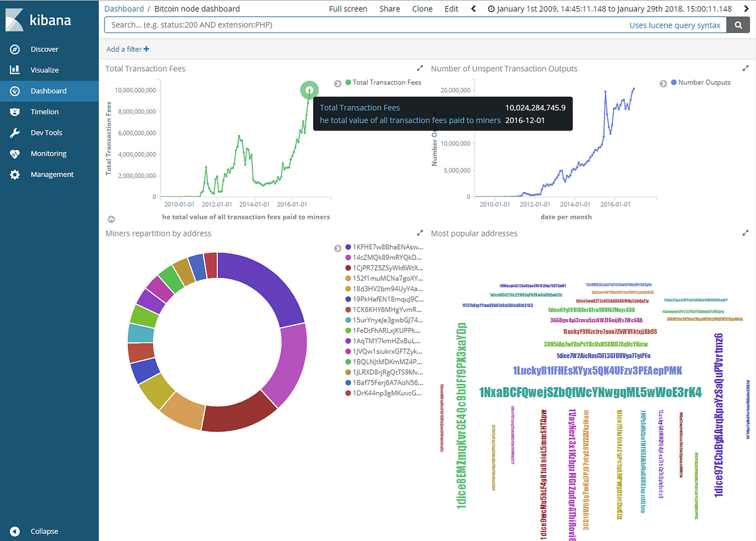Viewport: 756px width, 541px height.
Task: Collapse the Total Transaction Fees chart legend
Action: pos(338,82)
